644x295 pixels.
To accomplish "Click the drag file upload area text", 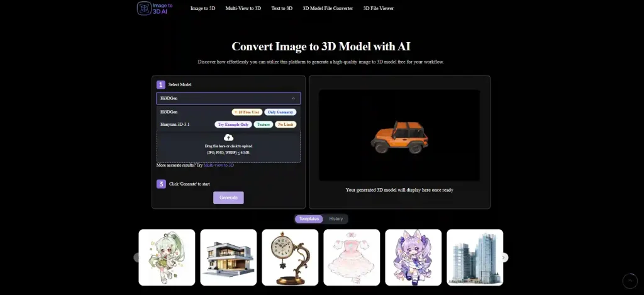I will [228, 149].
